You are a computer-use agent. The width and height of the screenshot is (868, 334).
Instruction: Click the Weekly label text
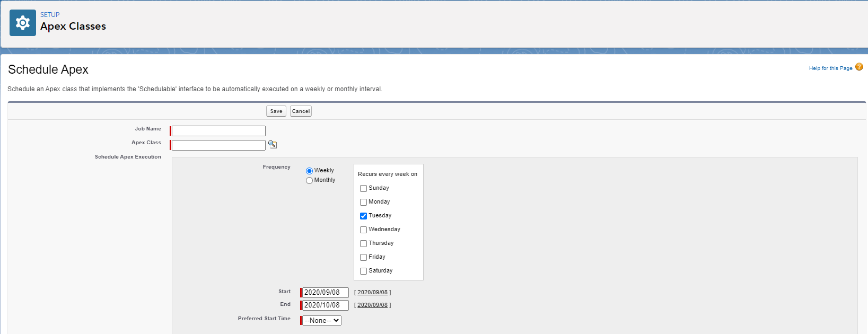point(324,170)
